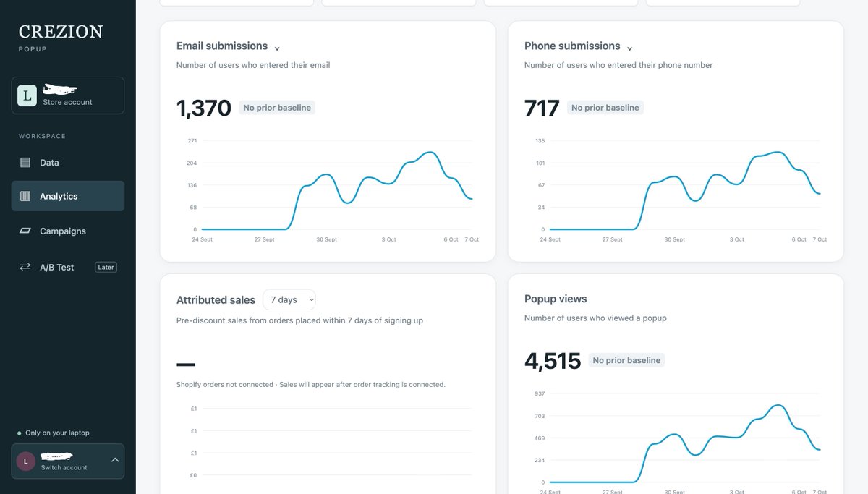
Task: Click the 937 axis label in Popup views chart
Action: click(540, 393)
